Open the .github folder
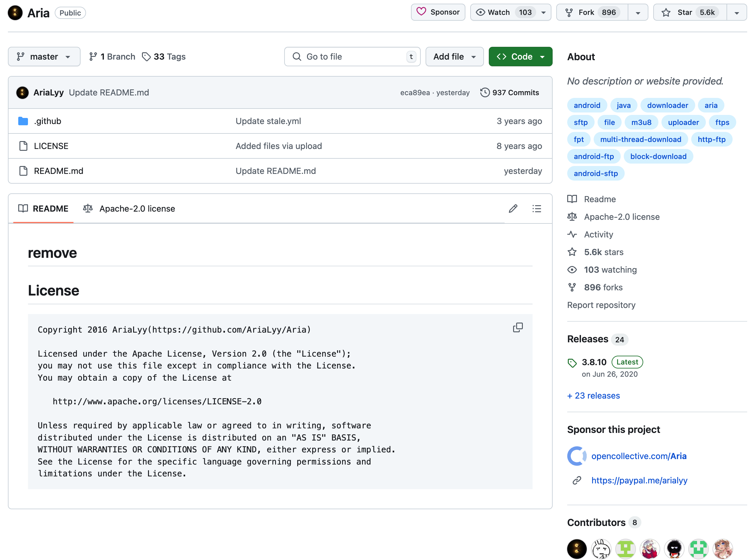This screenshot has height=560, width=749. (x=47, y=121)
